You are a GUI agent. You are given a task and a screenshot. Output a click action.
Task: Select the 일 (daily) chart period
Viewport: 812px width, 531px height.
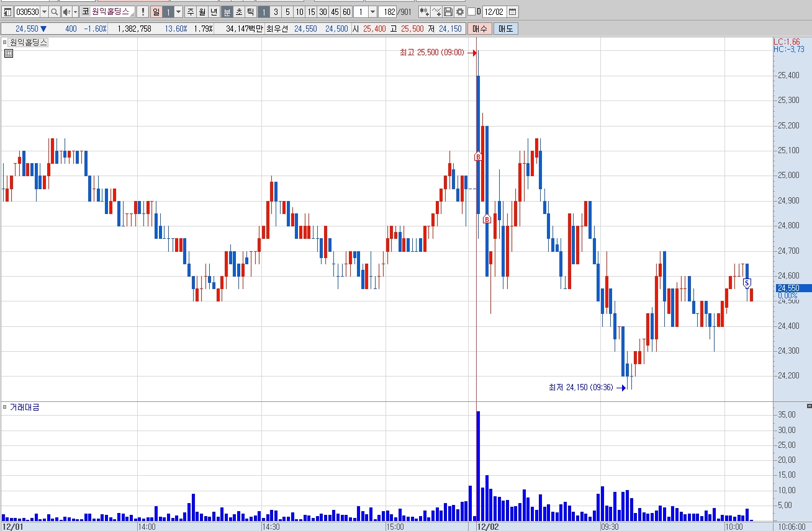[x=156, y=12]
